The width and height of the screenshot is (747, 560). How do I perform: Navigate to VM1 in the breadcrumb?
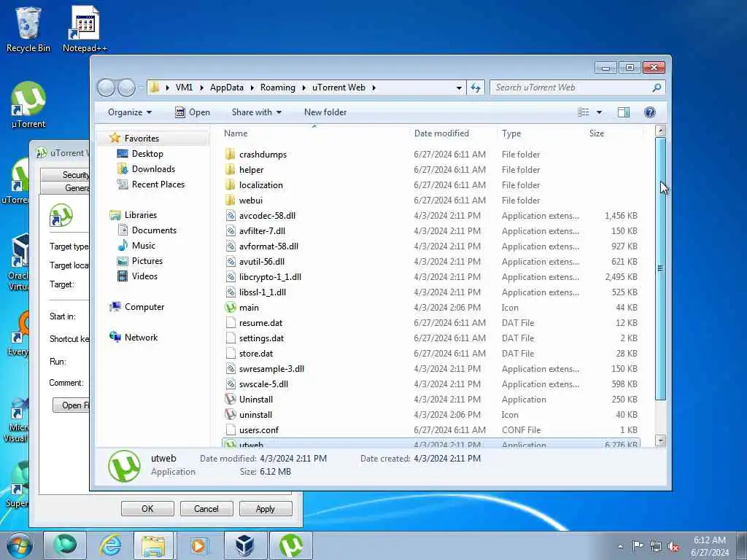(x=184, y=87)
